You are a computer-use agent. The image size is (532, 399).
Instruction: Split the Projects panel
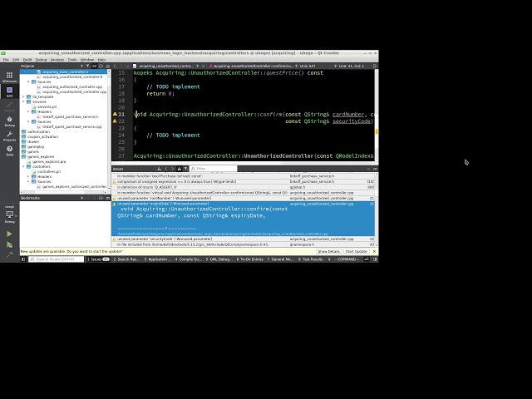click(101, 66)
